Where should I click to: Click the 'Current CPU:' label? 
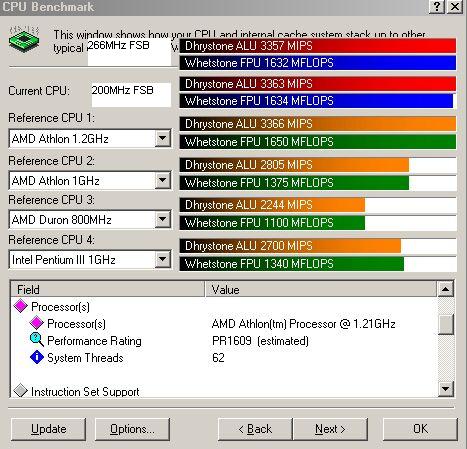click(x=39, y=91)
